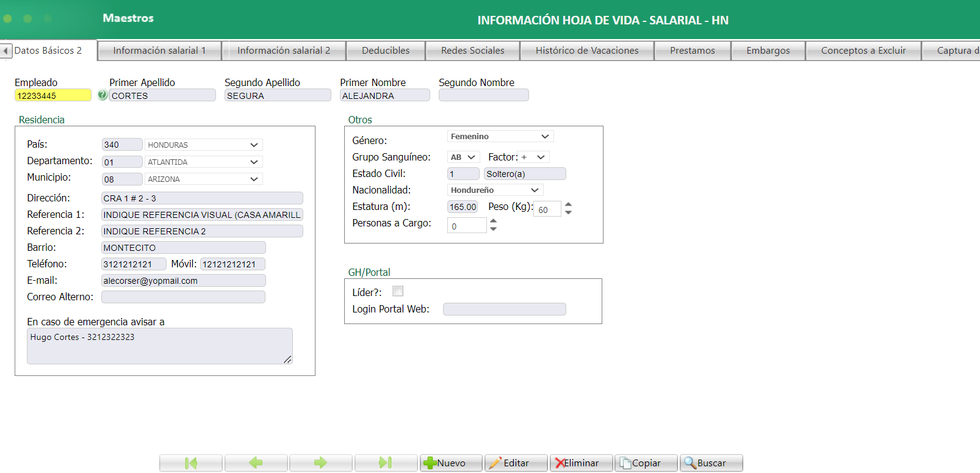Image resolution: width=980 pixels, height=473 pixels.
Task: Decrease Personas a Cargo value
Action: [494, 229]
